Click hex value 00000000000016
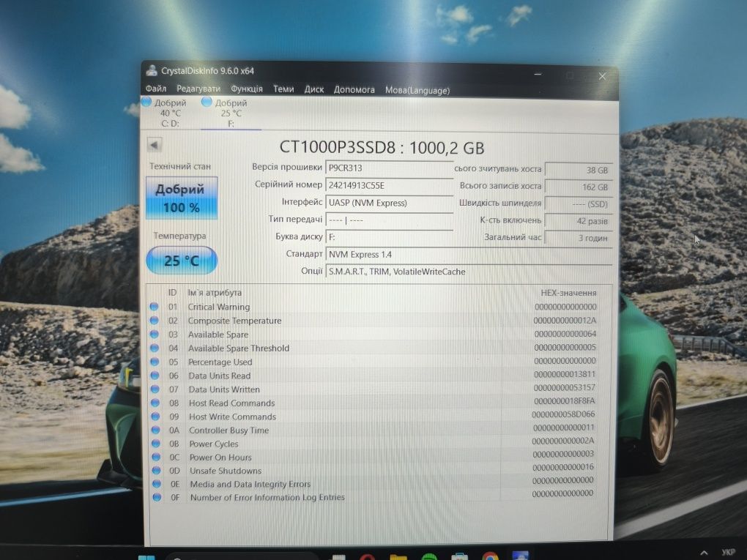The image size is (747, 560). 563,467
